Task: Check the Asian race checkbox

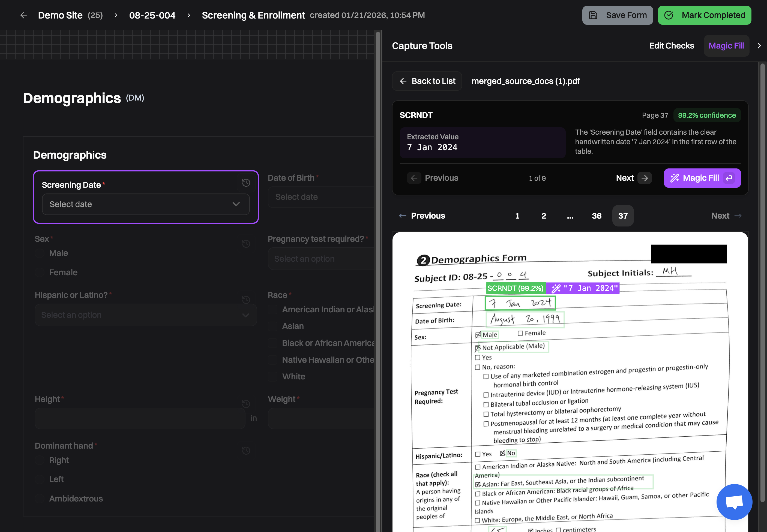Action: [273, 326]
